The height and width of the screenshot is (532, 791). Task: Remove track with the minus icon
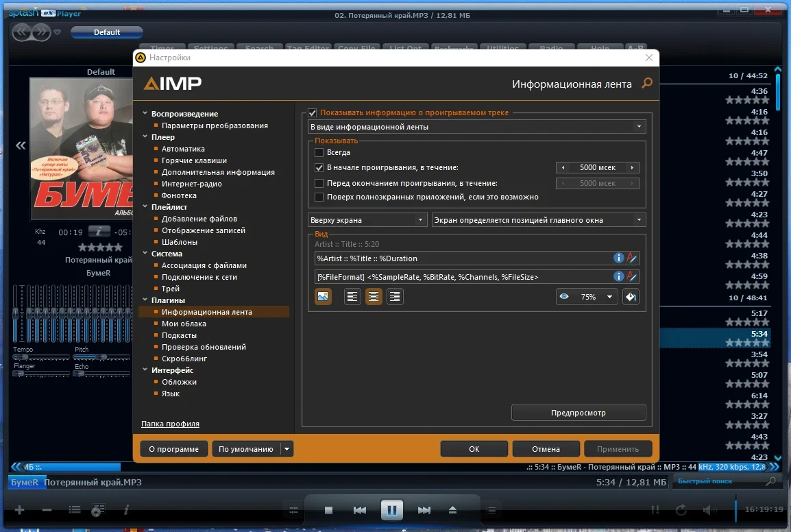[x=47, y=510]
